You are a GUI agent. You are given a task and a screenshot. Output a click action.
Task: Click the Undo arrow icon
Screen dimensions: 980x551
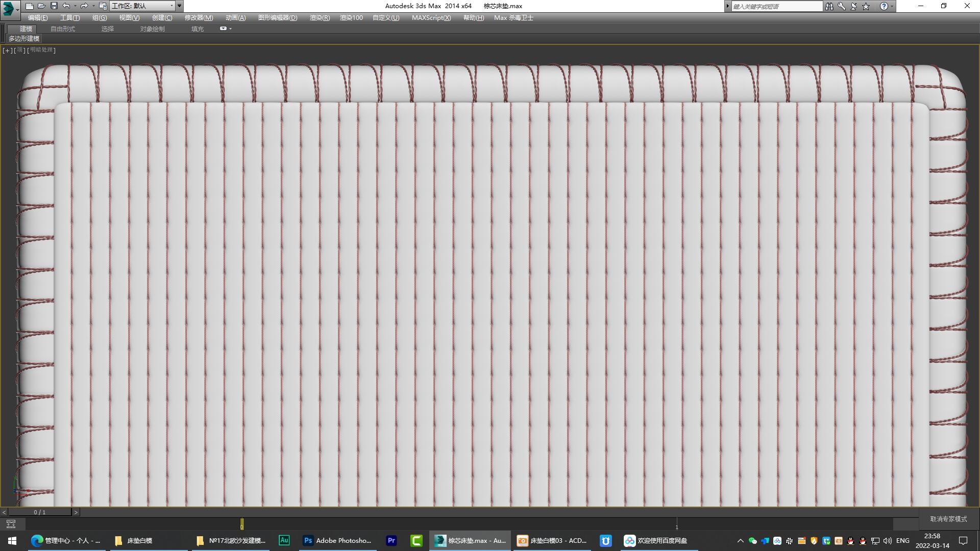point(66,6)
